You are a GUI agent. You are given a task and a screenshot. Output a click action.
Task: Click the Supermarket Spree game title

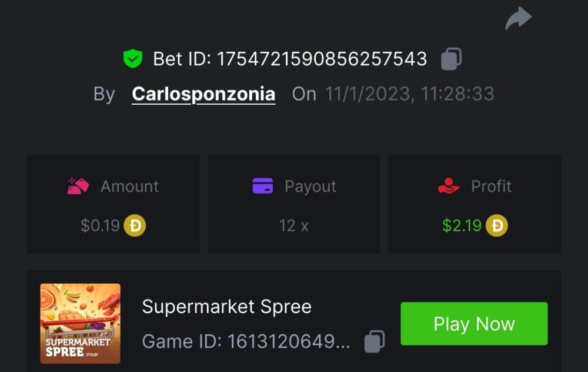[x=227, y=306]
